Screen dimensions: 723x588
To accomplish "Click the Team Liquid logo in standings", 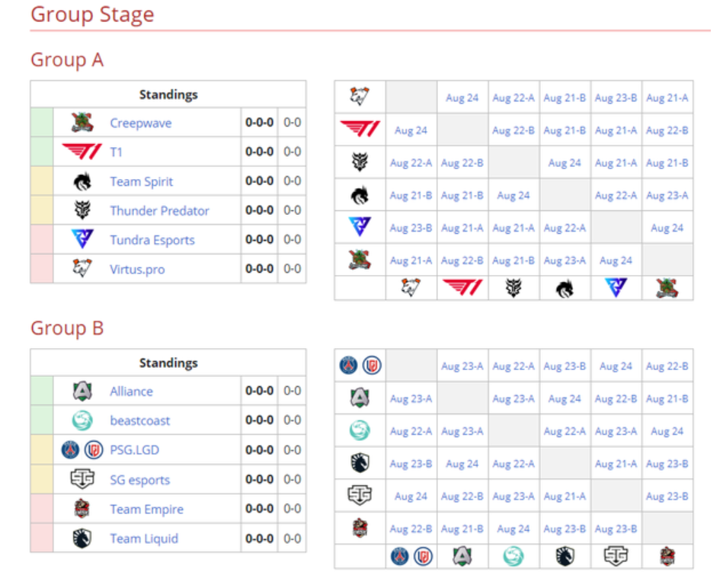I will click(82, 538).
